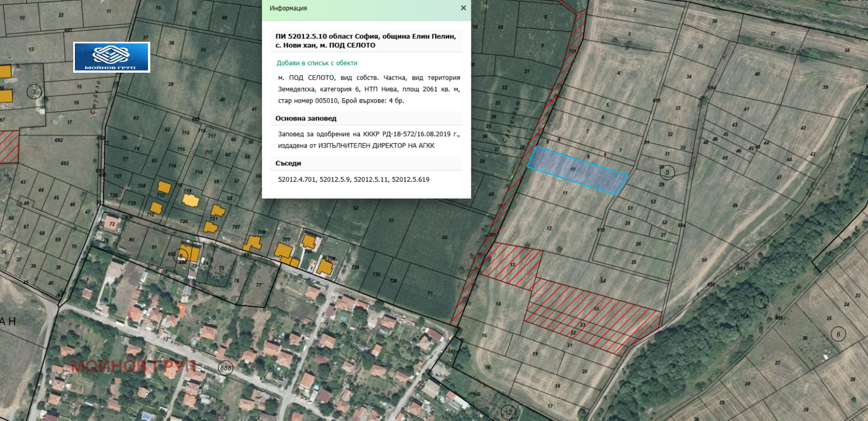Click the orange building in parcel 713
This screenshot has width=868, height=421.
pyautogui.click(x=164, y=188)
